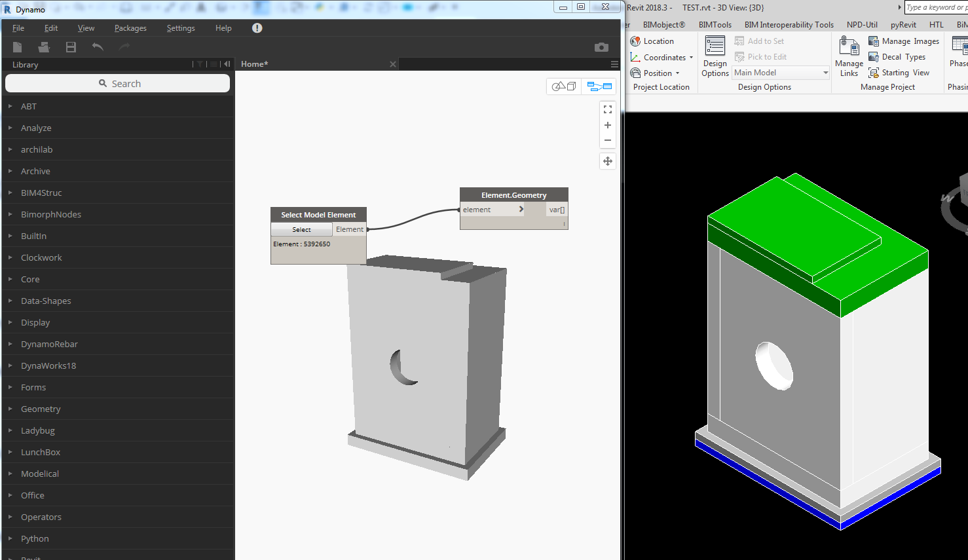Screen dimensions: 968x560
Task: Click the Fit to screen icon in Dynamo canvas
Action: 608,109
